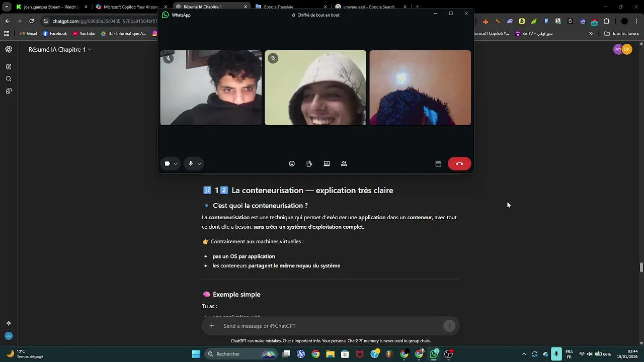Image resolution: width=644 pixels, height=362 pixels.
Task: Click the send message arrow button
Action: click(449, 326)
